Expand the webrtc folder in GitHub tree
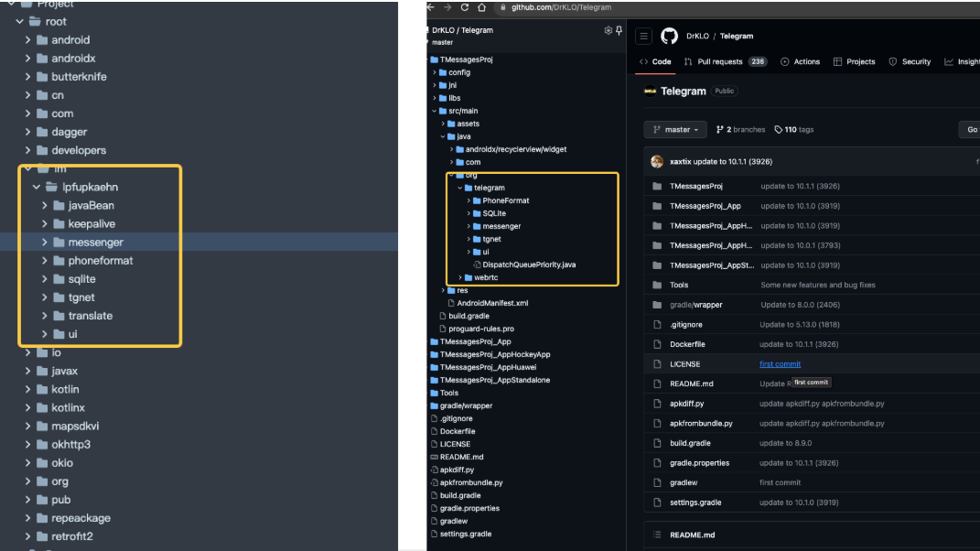Image resolution: width=980 pixels, height=551 pixels. tap(460, 277)
